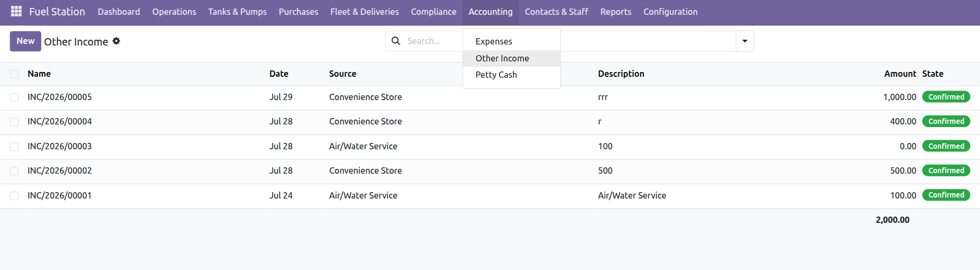
Task: Click the 400.00 amount cell
Action: 903,121
